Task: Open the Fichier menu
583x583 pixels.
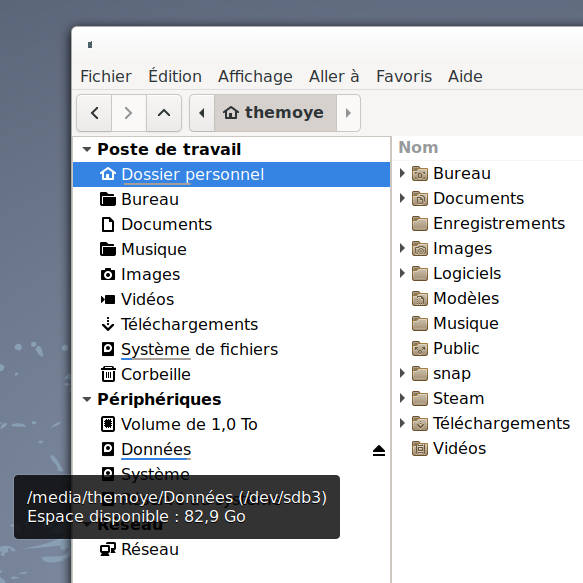Action: click(106, 76)
